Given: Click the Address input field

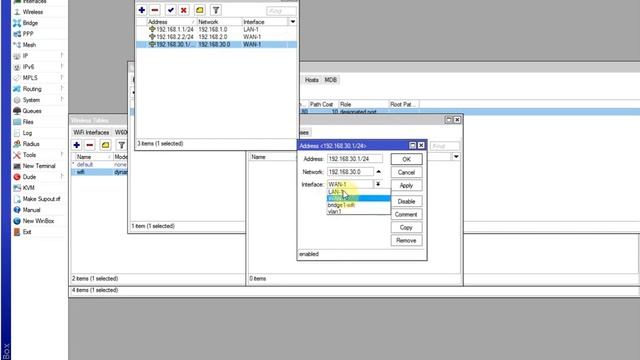Looking at the screenshot, I should 355,159.
